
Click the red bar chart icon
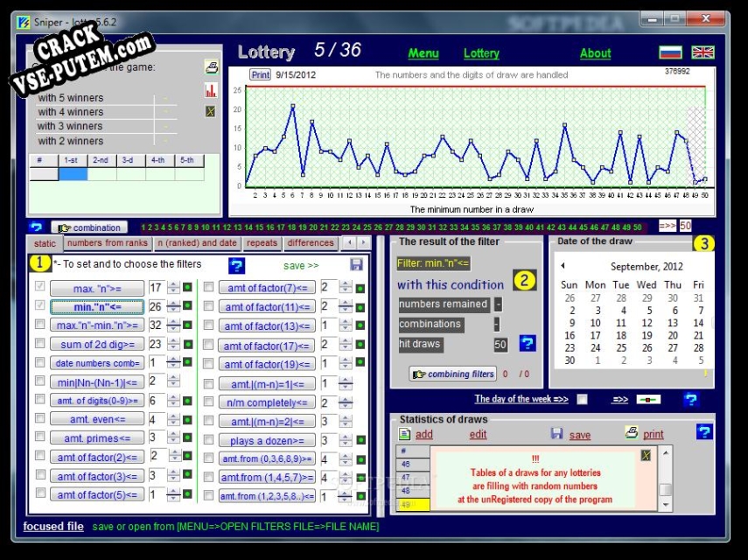coord(211,90)
